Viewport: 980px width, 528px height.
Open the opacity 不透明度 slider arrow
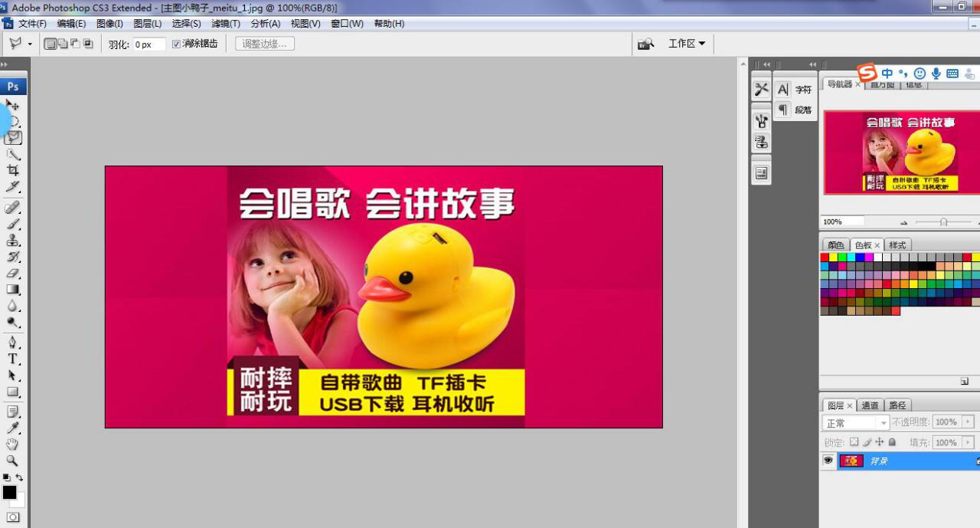click(969, 422)
